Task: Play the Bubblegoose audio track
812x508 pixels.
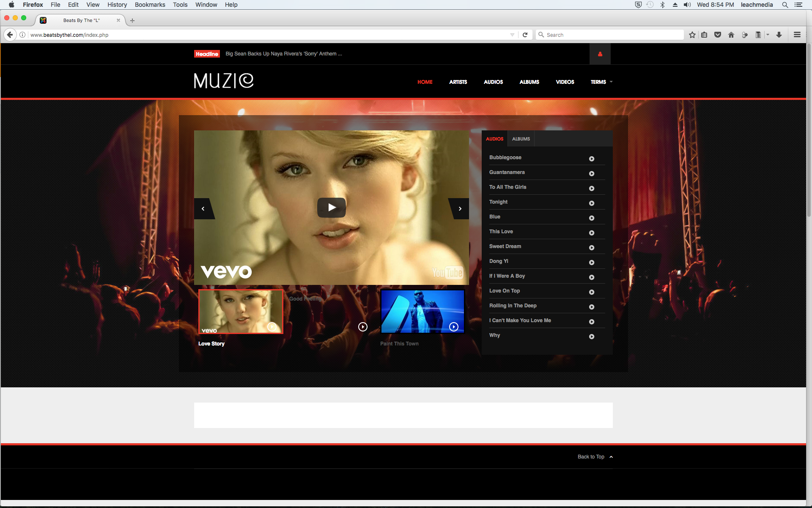Action: tap(592, 159)
